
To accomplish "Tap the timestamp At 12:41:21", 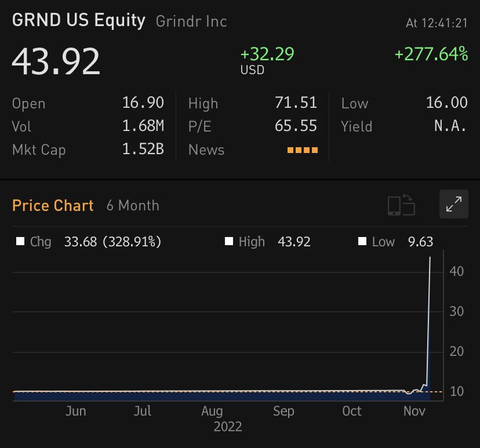I will tap(437, 23).
